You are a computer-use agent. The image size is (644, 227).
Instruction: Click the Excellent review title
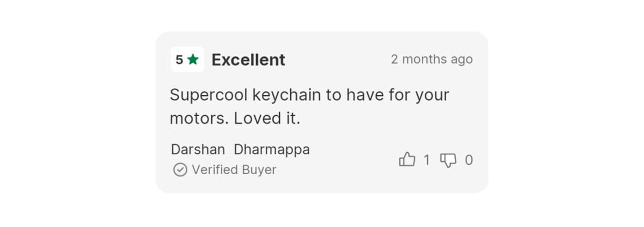(248, 60)
